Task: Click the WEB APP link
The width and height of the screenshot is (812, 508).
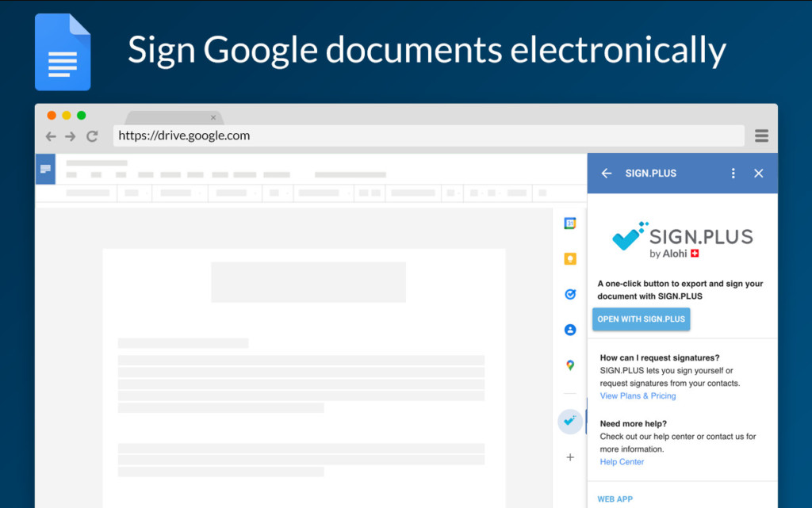Action: tap(615, 499)
